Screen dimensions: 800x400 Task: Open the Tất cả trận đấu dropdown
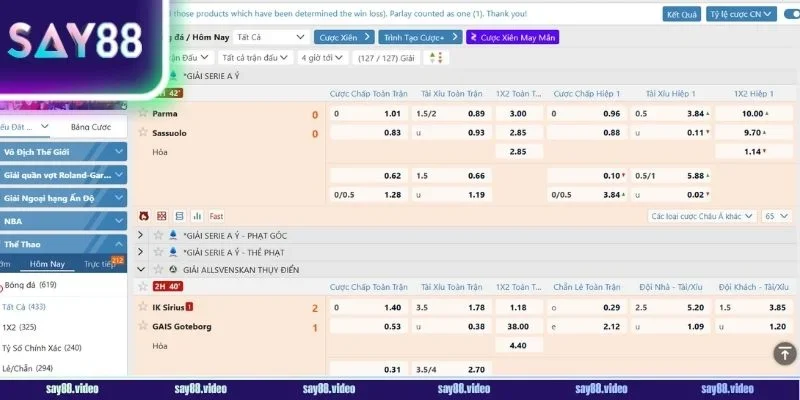click(x=255, y=58)
